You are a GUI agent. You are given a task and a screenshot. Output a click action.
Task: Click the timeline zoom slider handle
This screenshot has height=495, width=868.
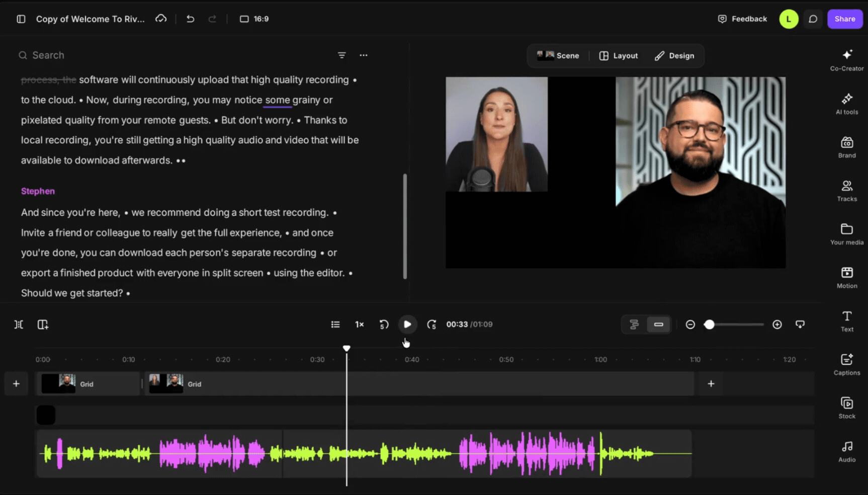pos(709,324)
